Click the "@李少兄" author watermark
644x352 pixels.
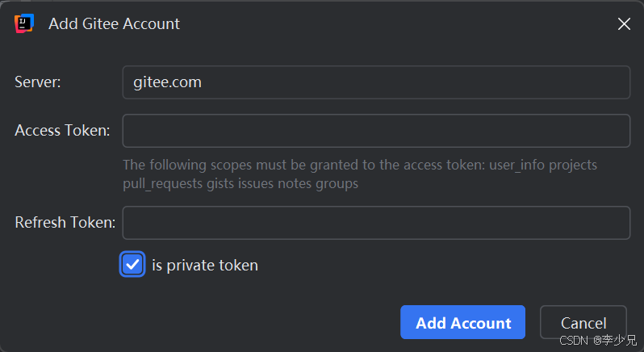614,341
